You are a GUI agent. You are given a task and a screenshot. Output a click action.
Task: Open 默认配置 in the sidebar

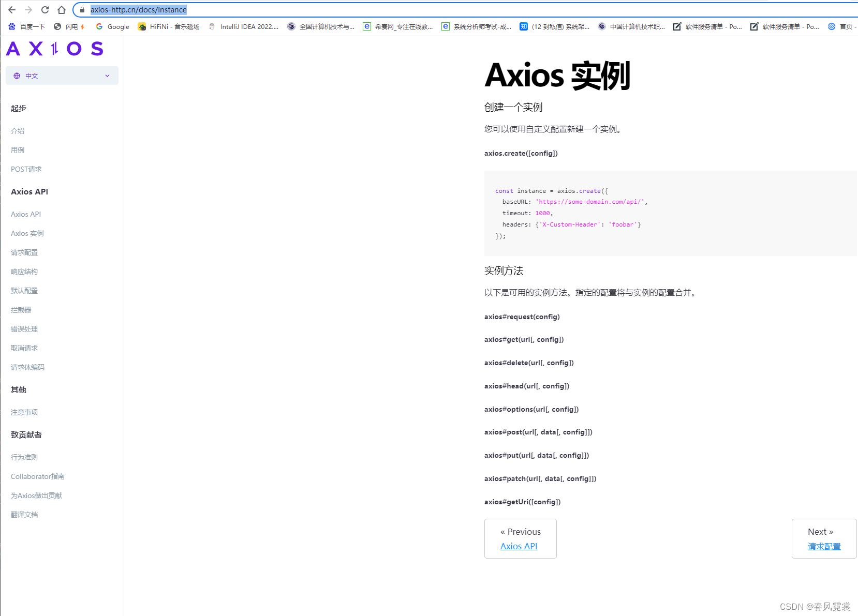point(24,291)
